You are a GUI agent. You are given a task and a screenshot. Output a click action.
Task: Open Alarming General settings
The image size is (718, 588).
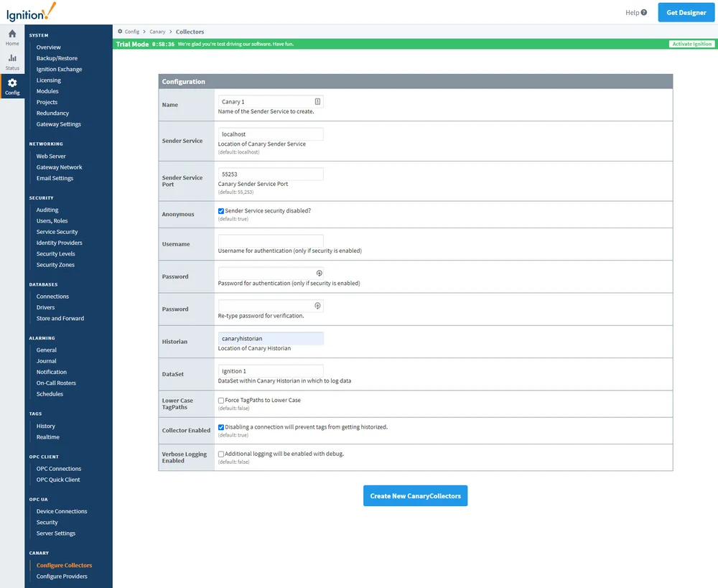[46, 350]
